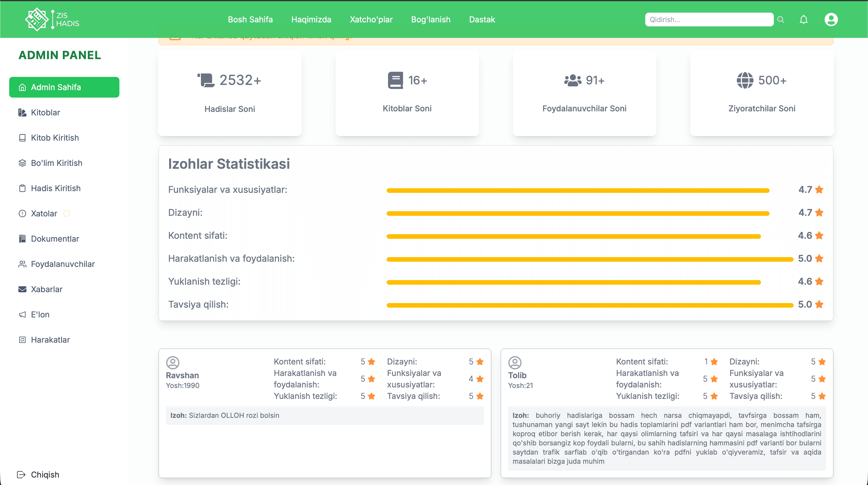Open the user profile avatar icon

(831, 19)
